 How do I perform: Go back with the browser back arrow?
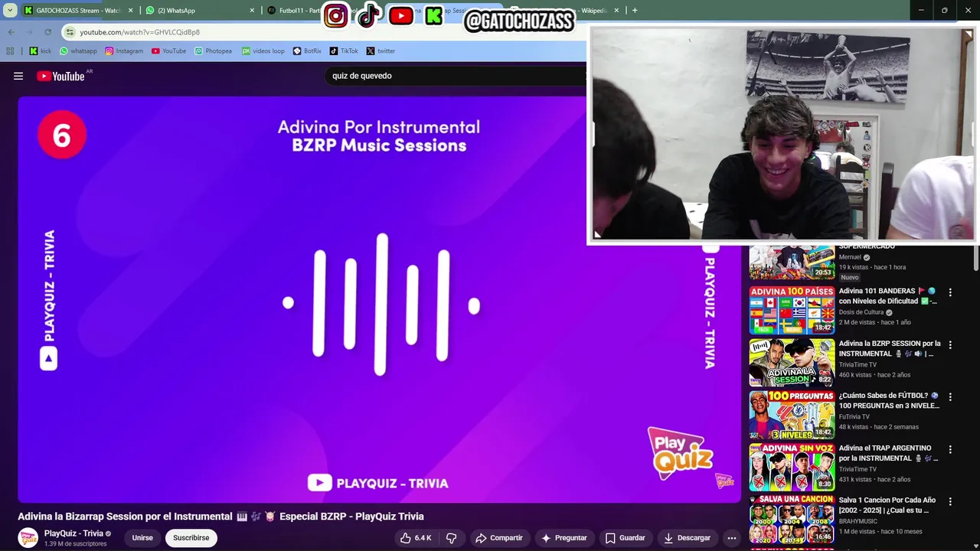[11, 32]
